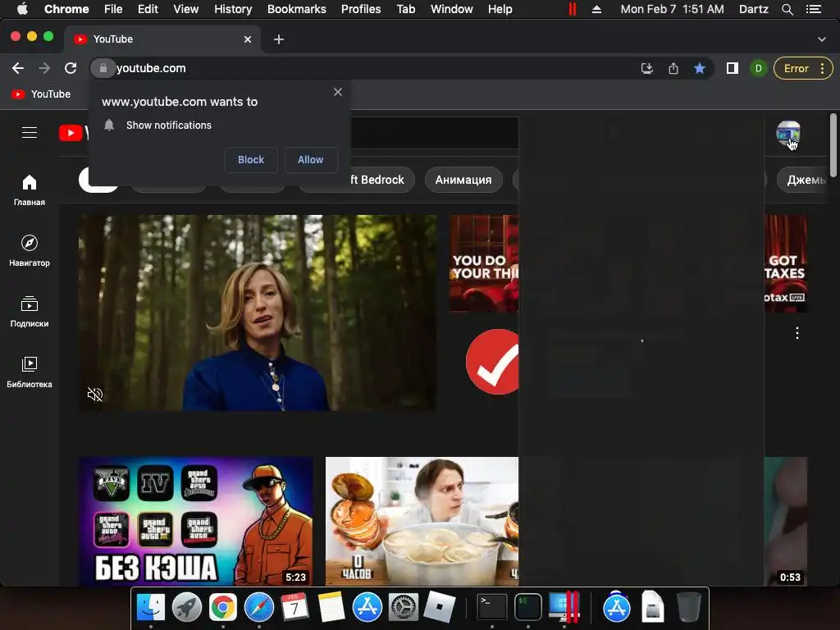Open Terminal from the Dock
The image size is (840, 630).
(x=492, y=607)
